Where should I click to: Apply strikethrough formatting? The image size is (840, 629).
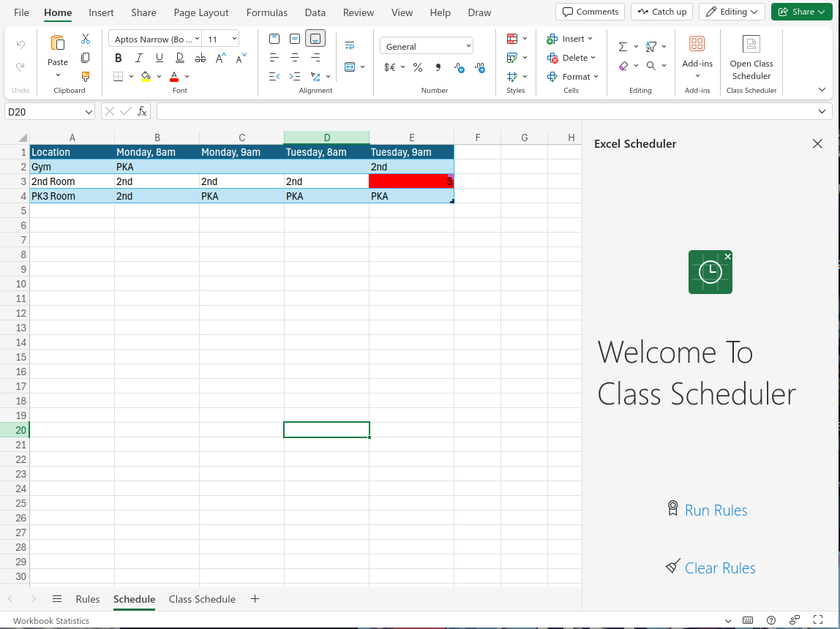[x=200, y=57]
